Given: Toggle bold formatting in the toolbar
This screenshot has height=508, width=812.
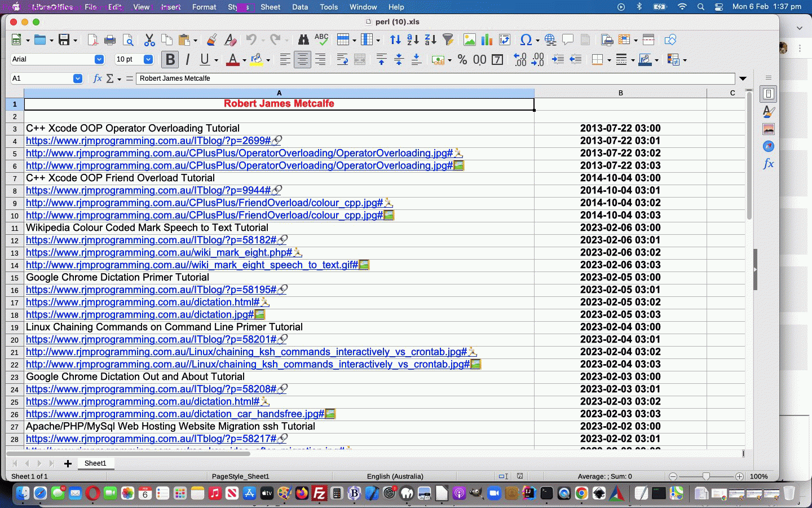Looking at the screenshot, I should point(170,59).
